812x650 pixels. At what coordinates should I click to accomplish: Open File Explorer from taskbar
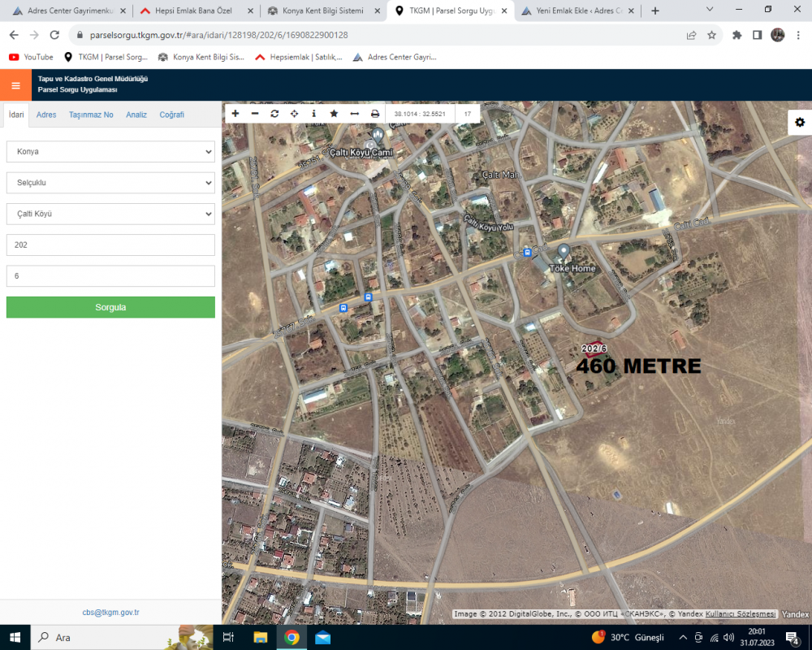pos(260,637)
